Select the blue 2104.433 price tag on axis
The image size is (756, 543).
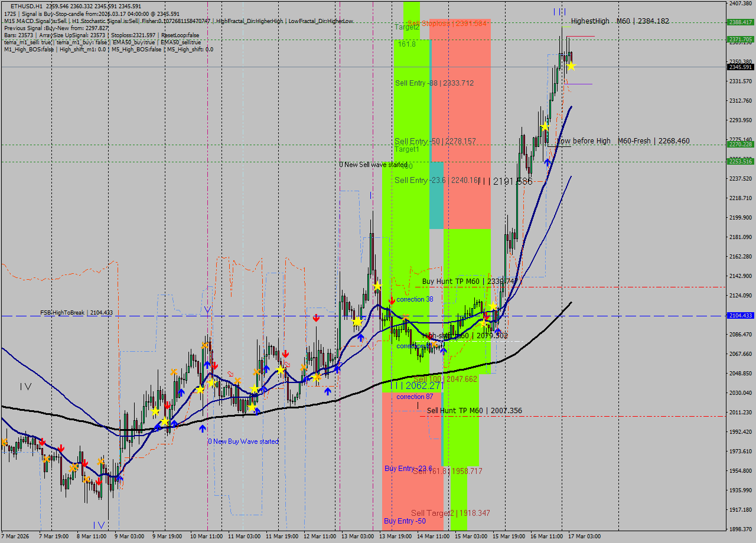(x=740, y=316)
